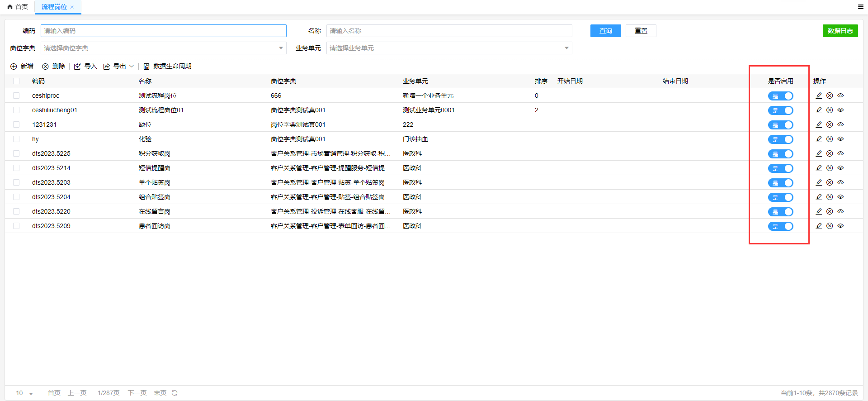The width and height of the screenshot is (868, 401).
Task: Toggle enabled switch for dts2023.5225
Action: pyautogui.click(x=780, y=154)
